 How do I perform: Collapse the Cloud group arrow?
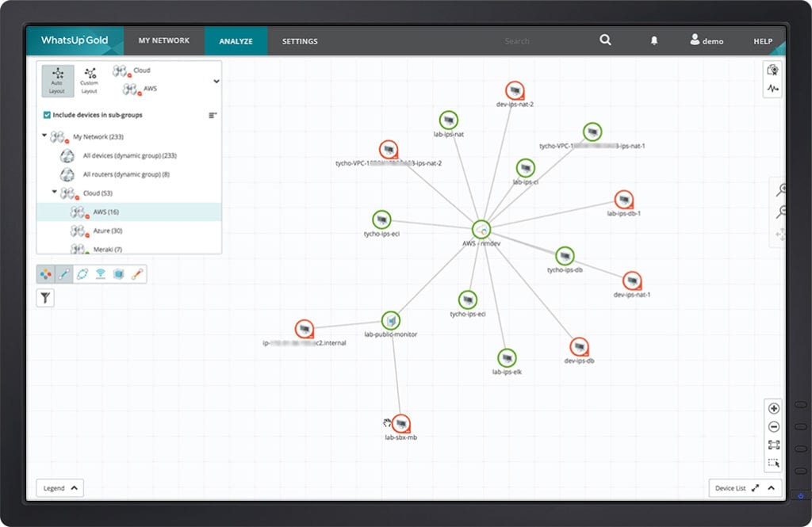[x=55, y=193]
